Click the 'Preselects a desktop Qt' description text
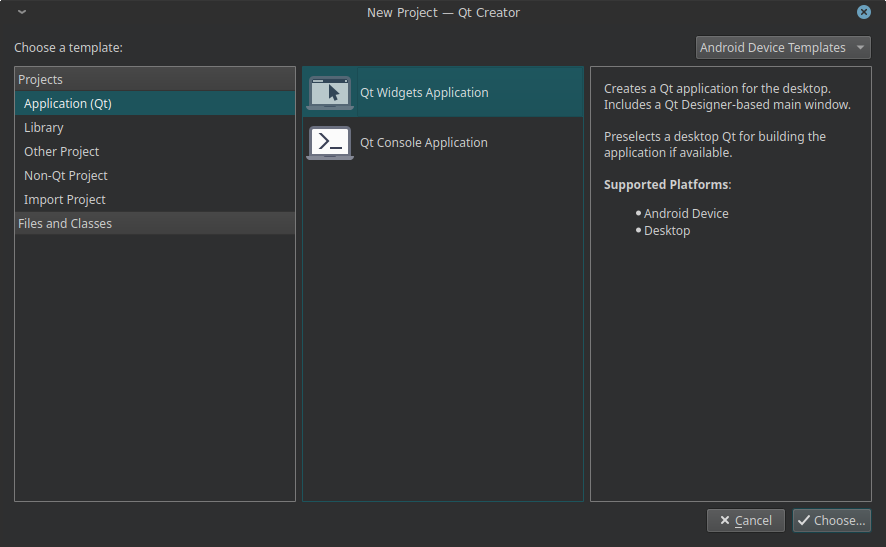Viewport: 886px width, 547px height. click(715, 145)
